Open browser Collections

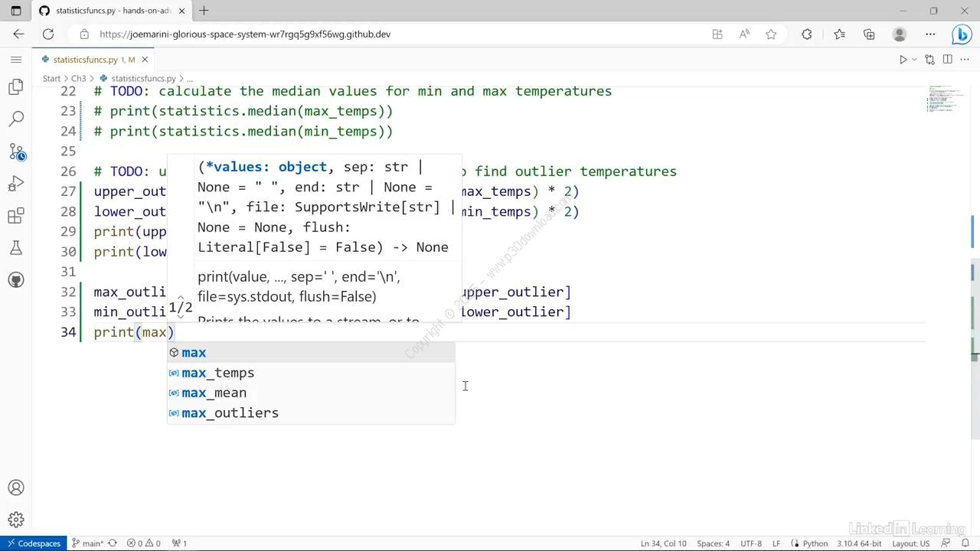click(x=869, y=34)
